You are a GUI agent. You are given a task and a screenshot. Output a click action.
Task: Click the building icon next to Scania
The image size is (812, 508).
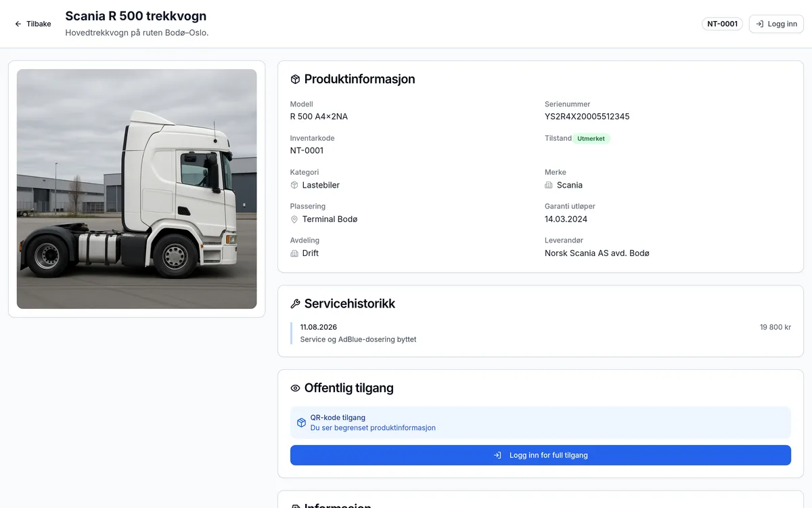tap(549, 185)
